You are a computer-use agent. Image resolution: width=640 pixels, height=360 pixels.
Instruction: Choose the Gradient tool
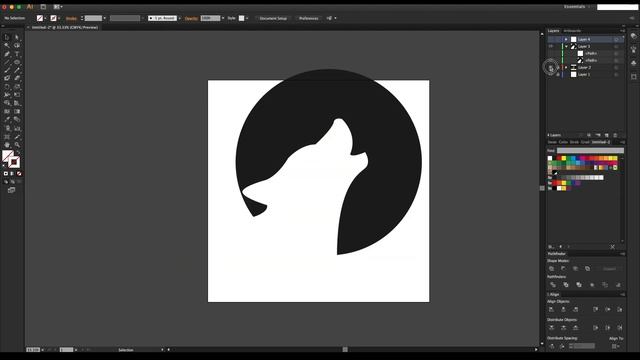click(17, 111)
